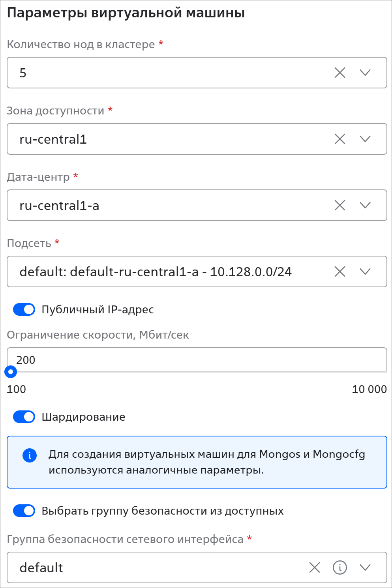The image size is (392, 588).
Task: Expand the security group dropdown chevron
Action: pyautogui.click(x=365, y=567)
